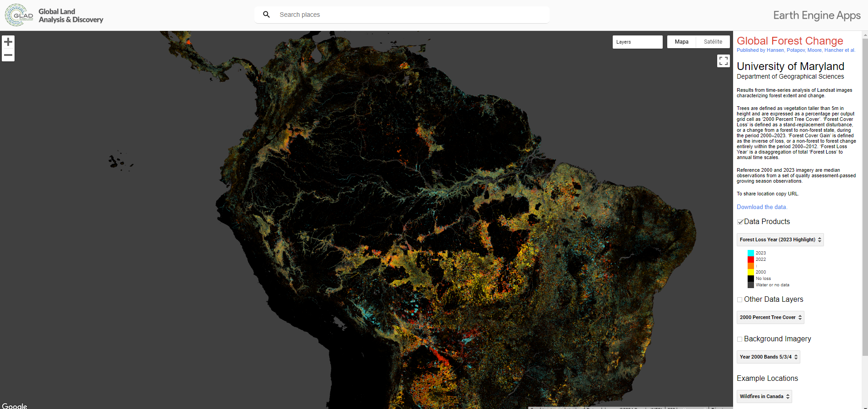Switch to Satélite view
Screen dimensions: 868x409
[x=713, y=42]
